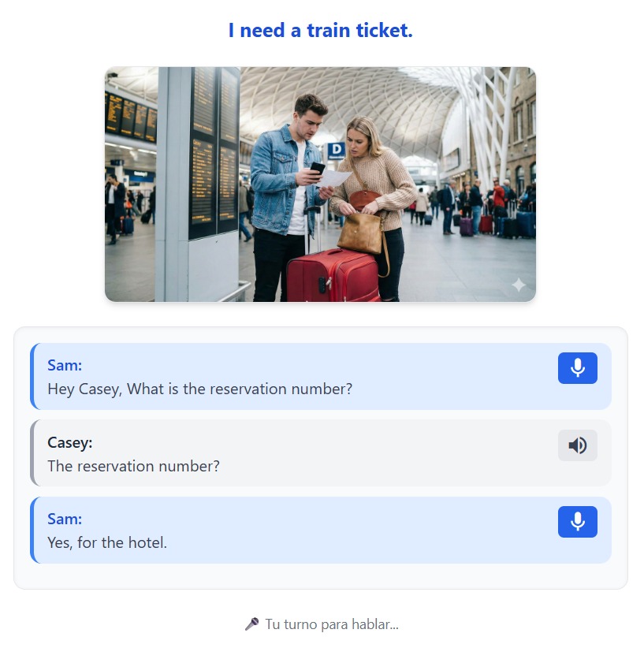Click the departure board in the photo
This screenshot has width=644, height=648.
tap(214, 153)
